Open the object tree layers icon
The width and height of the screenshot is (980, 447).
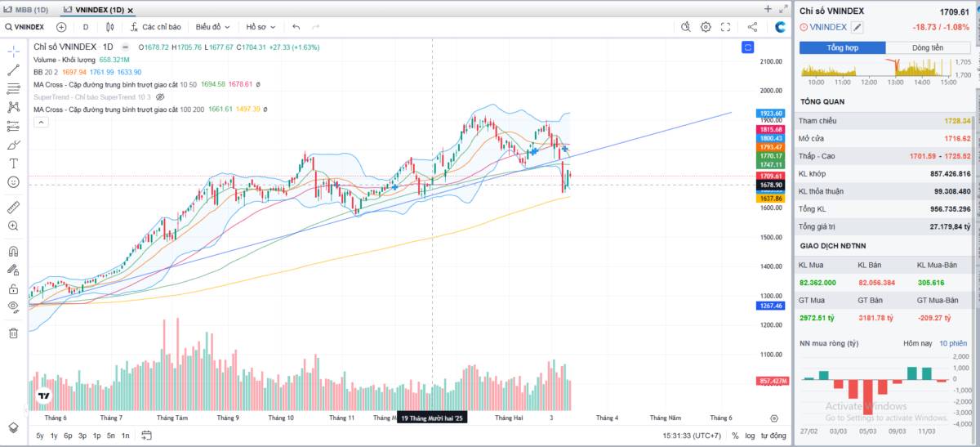pyautogui.click(x=13, y=427)
